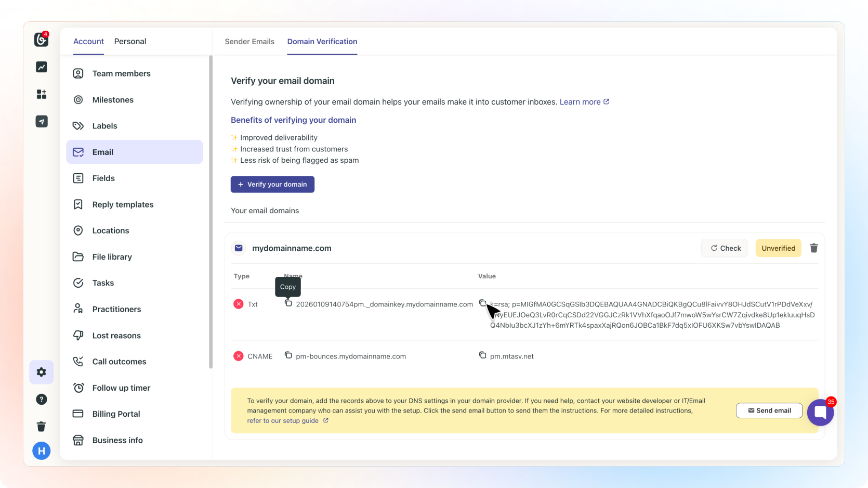
Task: Copy the CNAME value pm.mtasv.net
Action: [x=482, y=355]
